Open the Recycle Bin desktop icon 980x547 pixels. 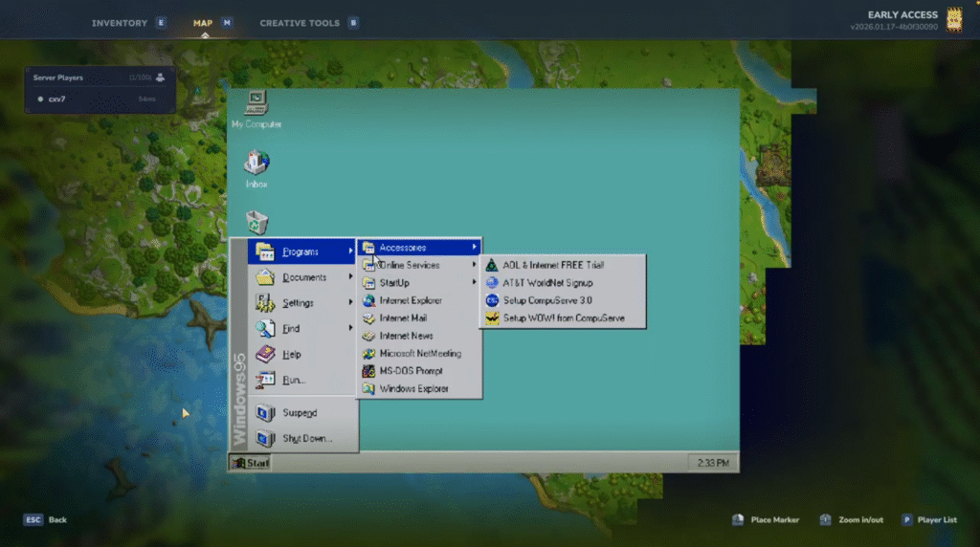pyautogui.click(x=256, y=222)
